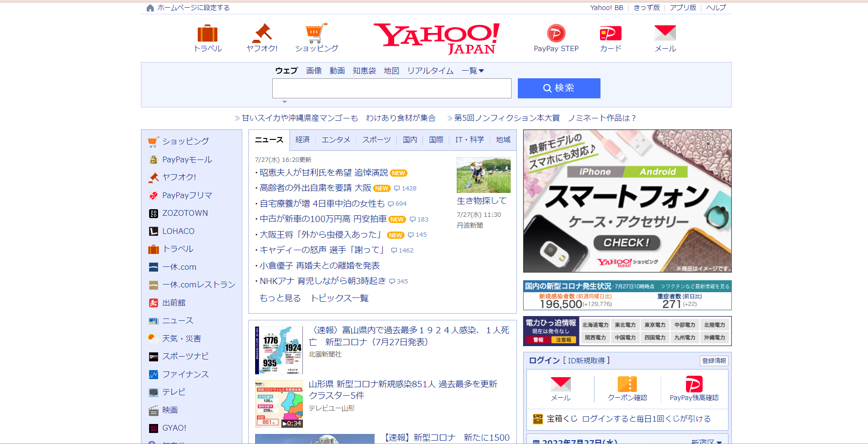Open the Travel suitcase icon in header

pos(208,33)
